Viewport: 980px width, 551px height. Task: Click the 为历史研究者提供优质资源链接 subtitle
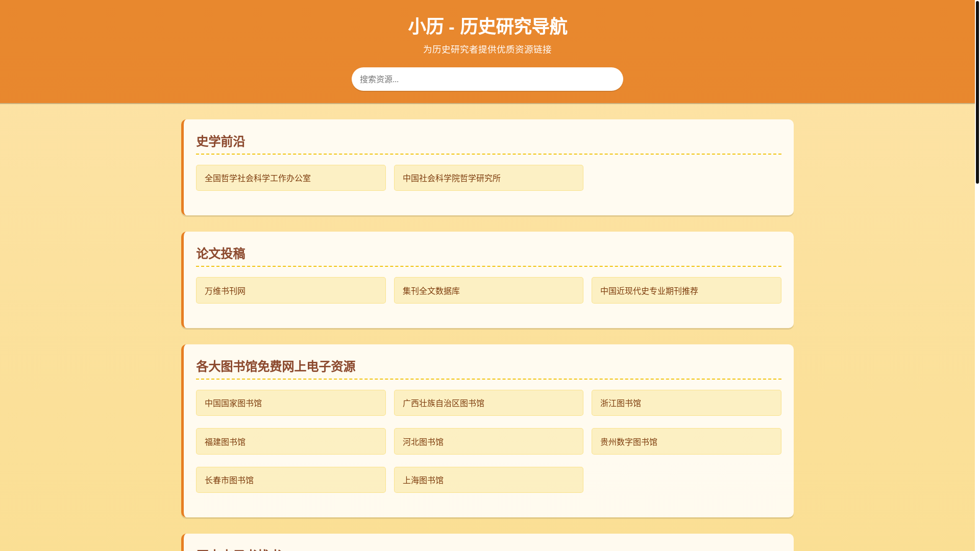pos(487,49)
